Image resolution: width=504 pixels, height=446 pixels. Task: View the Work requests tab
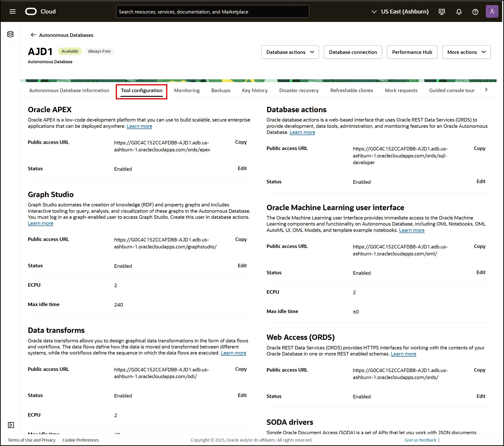click(x=401, y=90)
